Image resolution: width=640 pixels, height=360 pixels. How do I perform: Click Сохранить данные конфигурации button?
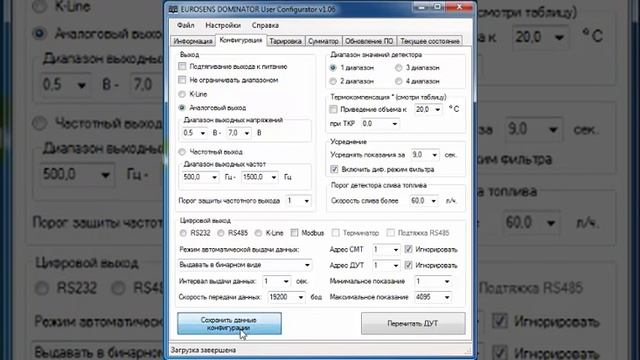pyautogui.click(x=229, y=324)
